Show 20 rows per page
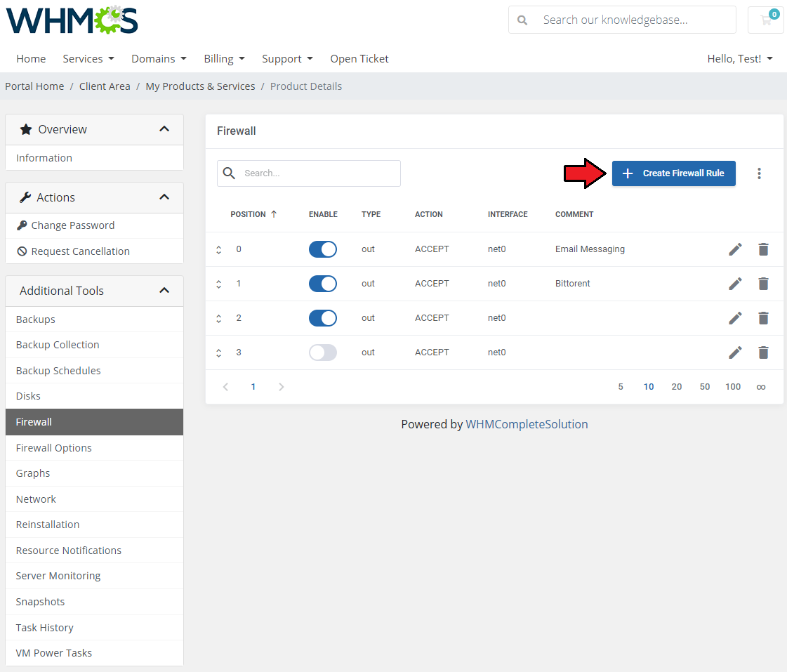Viewport: 787px width, 672px height. click(x=677, y=387)
